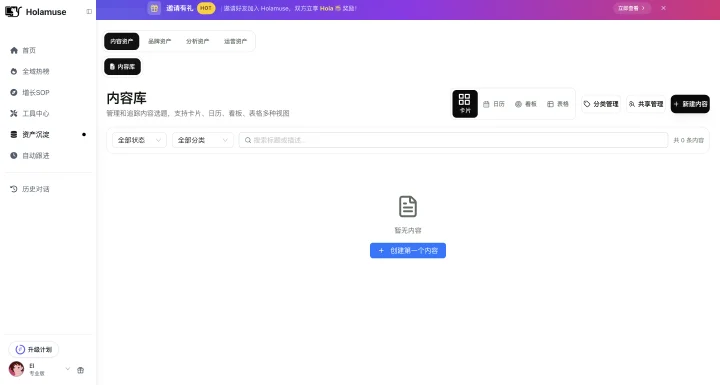
Task: Click the gift icon beside the account
Action: tap(80, 370)
